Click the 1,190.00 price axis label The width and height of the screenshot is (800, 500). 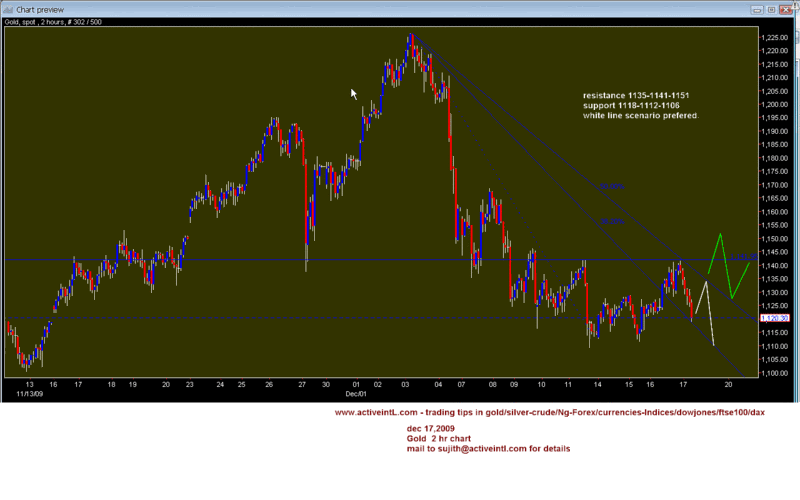click(x=776, y=131)
